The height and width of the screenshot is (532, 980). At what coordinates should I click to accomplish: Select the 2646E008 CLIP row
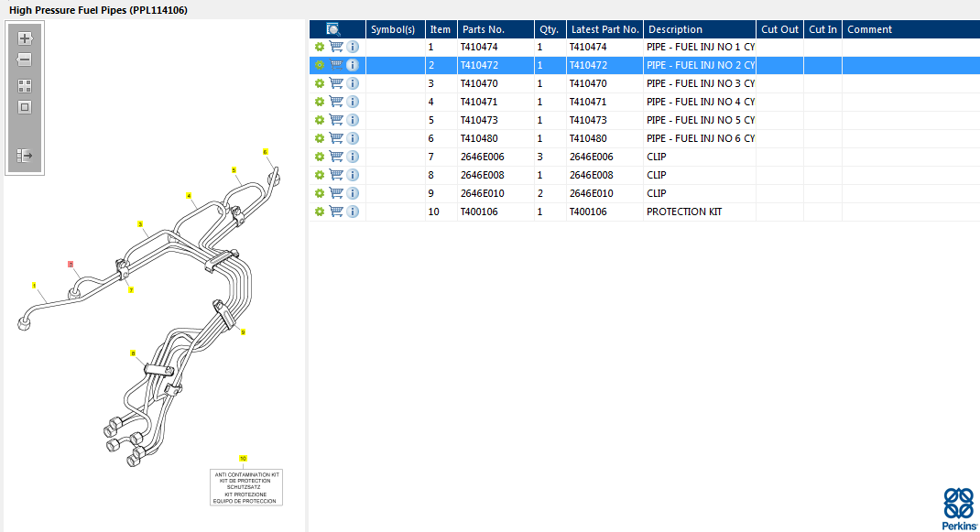click(495, 175)
